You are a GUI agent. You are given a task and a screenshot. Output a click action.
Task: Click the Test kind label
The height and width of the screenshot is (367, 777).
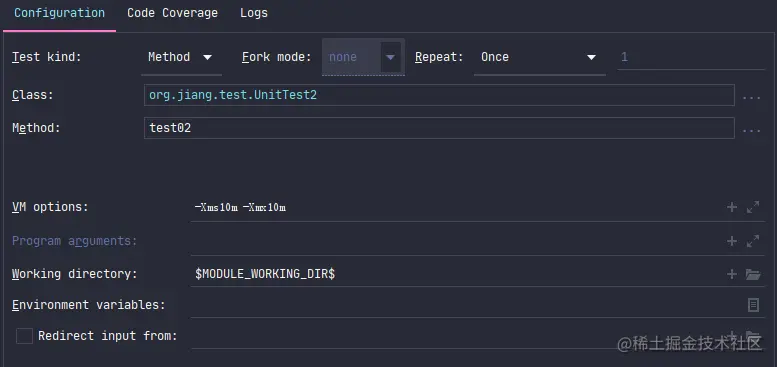click(x=47, y=57)
